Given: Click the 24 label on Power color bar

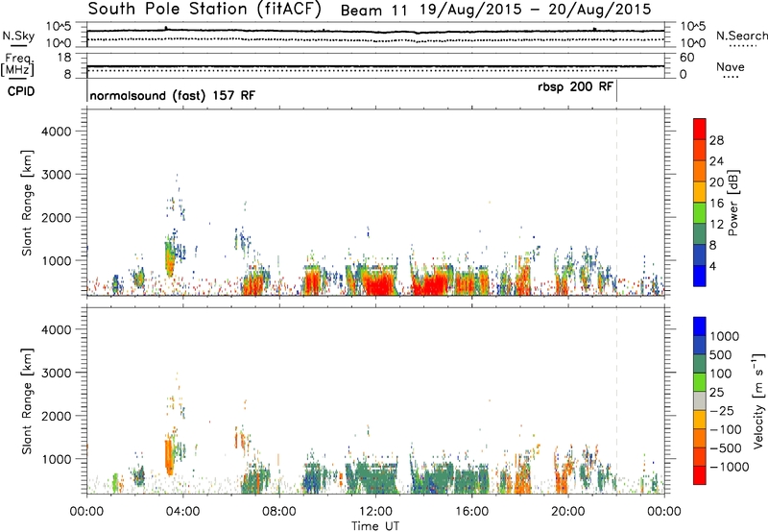Looking at the screenshot, I should [x=716, y=161].
